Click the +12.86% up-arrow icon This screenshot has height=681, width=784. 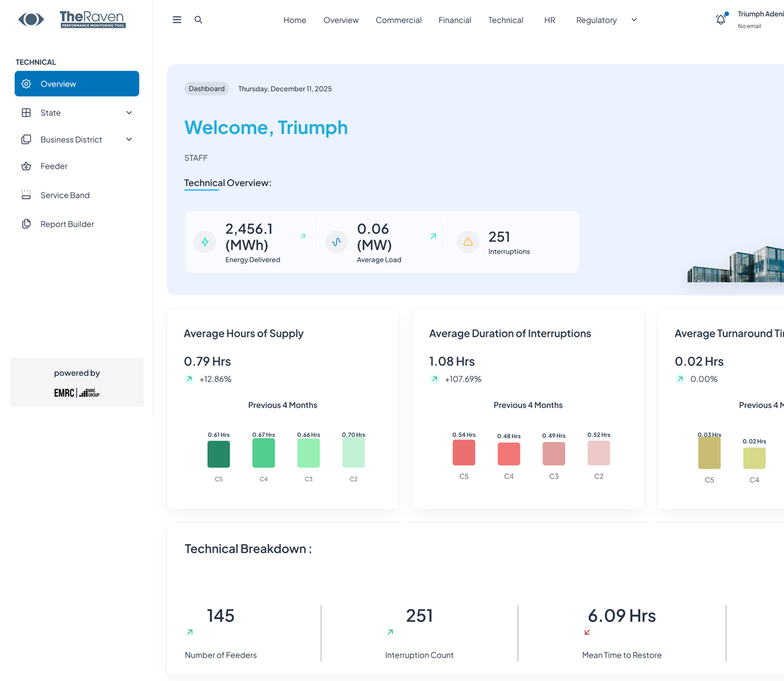point(190,379)
